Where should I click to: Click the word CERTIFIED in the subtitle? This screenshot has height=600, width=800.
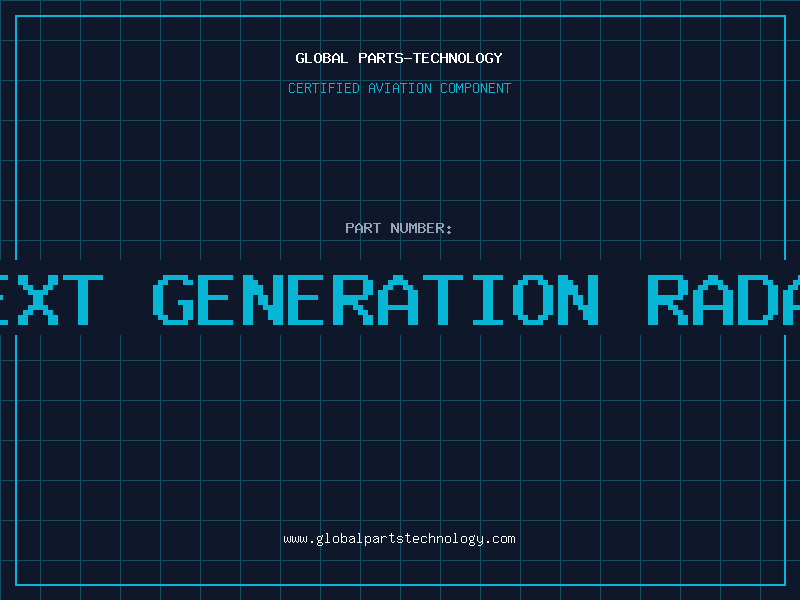coord(323,88)
